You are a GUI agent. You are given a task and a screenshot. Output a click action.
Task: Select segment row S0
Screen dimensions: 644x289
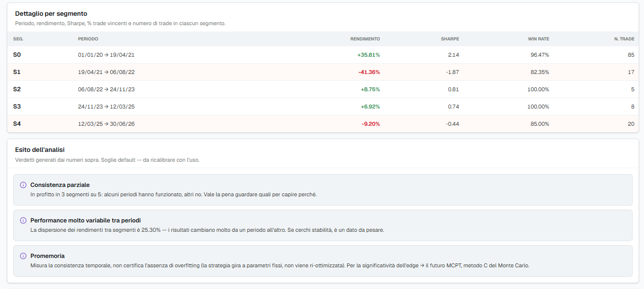tap(322, 55)
